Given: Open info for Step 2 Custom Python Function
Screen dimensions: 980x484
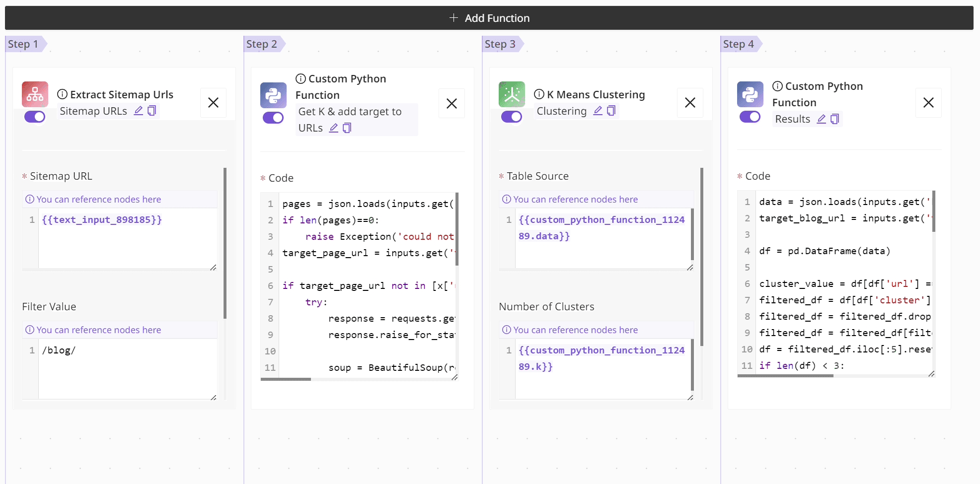Looking at the screenshot, I should click(x=301, y=78).
